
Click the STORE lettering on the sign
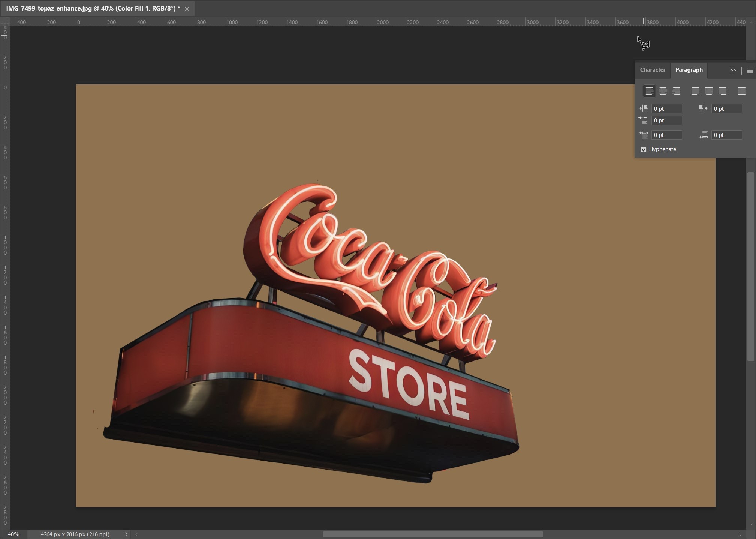point(409,384)
